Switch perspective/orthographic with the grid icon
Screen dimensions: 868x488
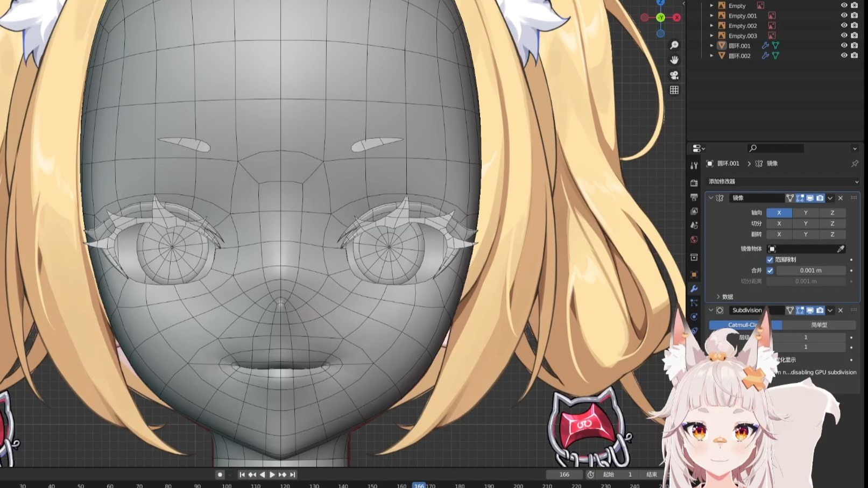tap(674, 90)
